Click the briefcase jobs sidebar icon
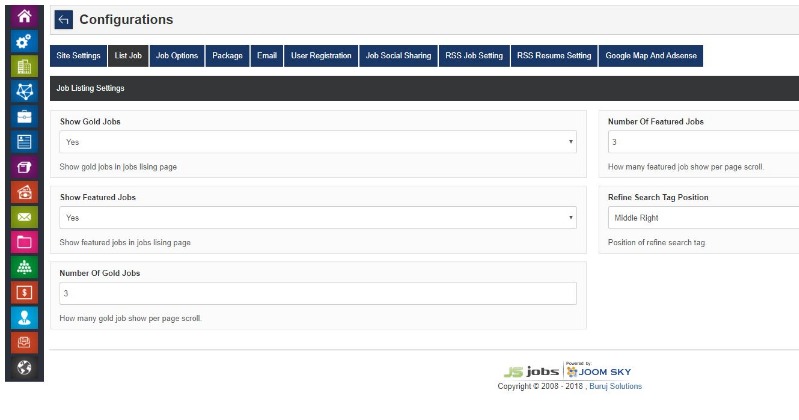 click(x=24, y=117)
